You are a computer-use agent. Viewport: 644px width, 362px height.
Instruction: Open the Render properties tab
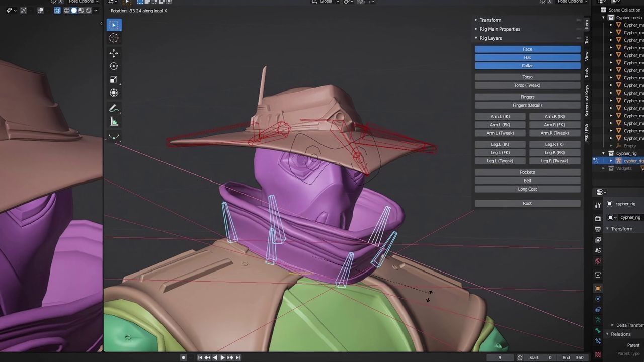(598, 218)
